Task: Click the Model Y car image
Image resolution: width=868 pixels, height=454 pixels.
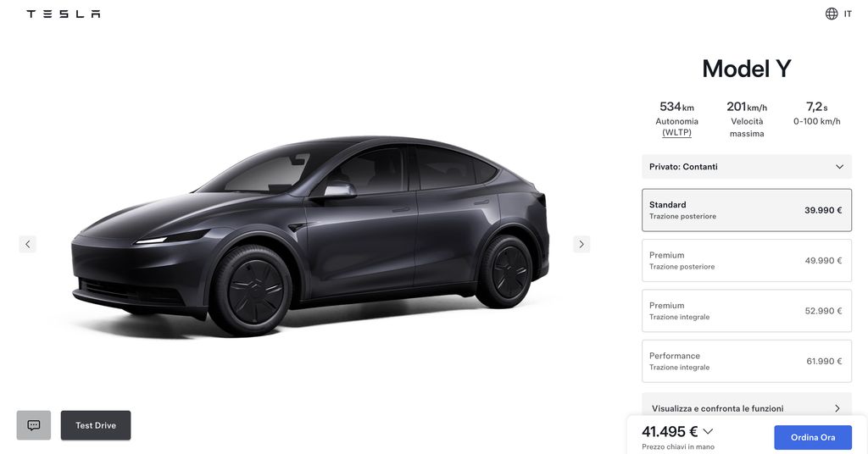Action: tap(310, 235)
